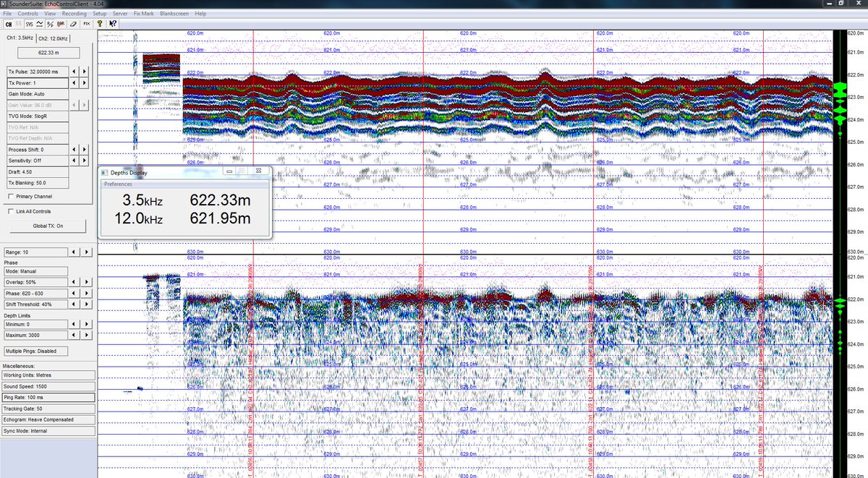Click the FIX mark toolbar icon
Image resolution: width=868 pixels, height=478 pixels.
coord(87,23)
